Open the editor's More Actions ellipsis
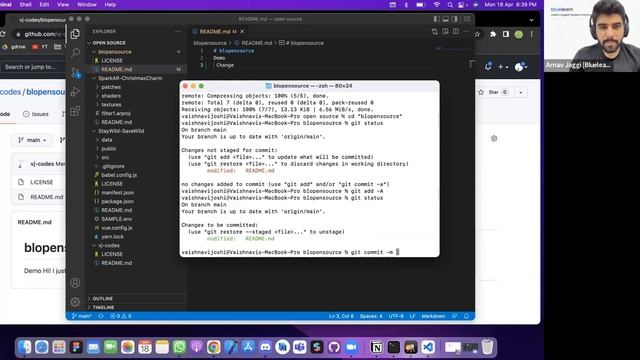The image size is (640, 360). coord(466,31)
